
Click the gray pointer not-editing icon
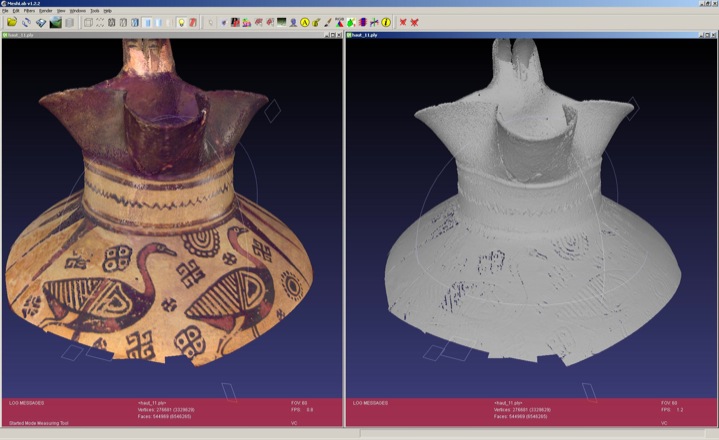210,22
